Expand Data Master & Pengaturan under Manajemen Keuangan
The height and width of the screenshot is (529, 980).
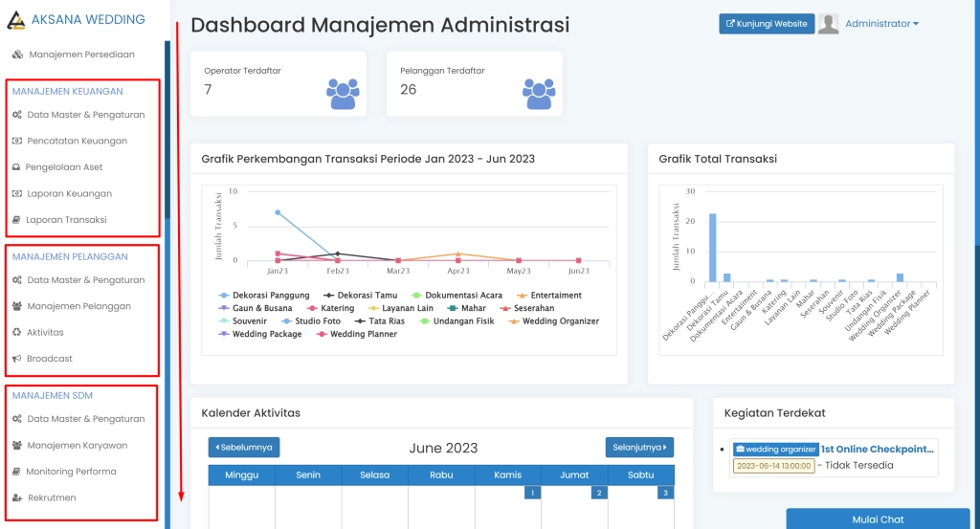pyautogui.click(x=85, y=115)
